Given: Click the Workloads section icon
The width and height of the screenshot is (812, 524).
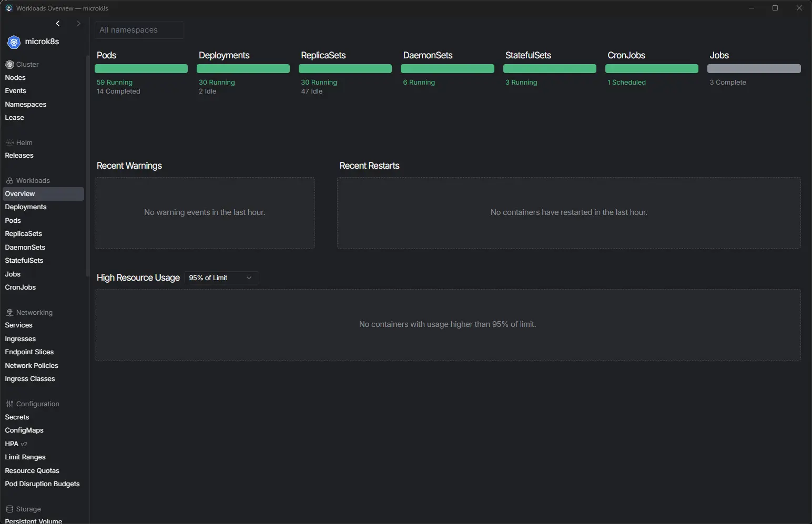Looking at the screenshot, I should (x=9, y=181).
